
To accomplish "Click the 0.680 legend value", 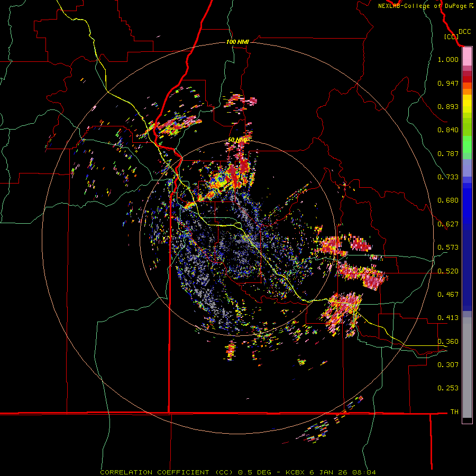I will pos(448,200).
